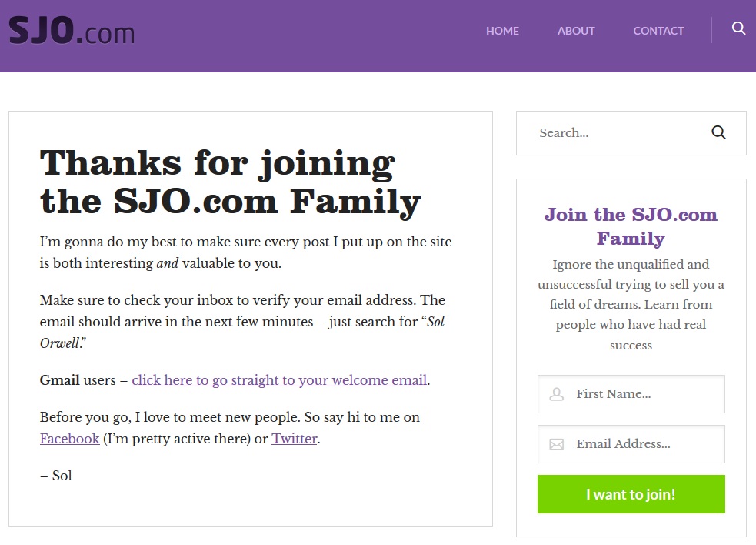Click the 'Thanks for joining' page heading
Viewport: 756px width, 545px height.
pyautogui.click(x=231, y=183)
